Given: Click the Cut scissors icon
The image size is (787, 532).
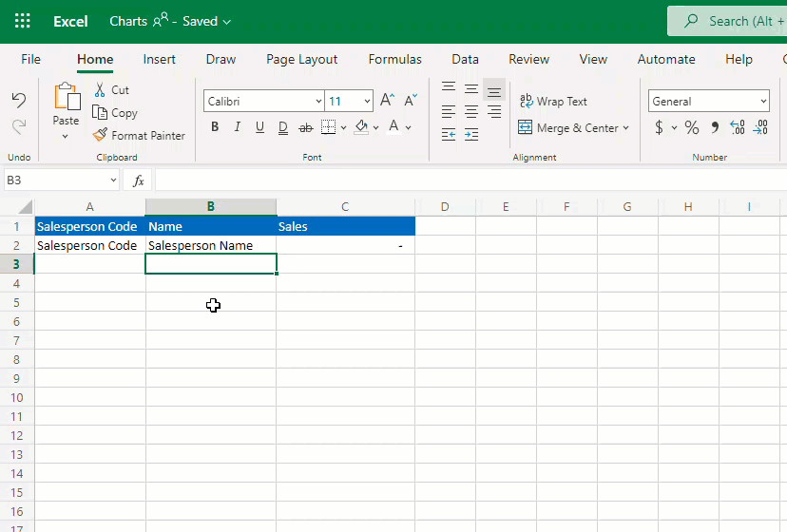Looking at the screenshot, I should point(100,90).
